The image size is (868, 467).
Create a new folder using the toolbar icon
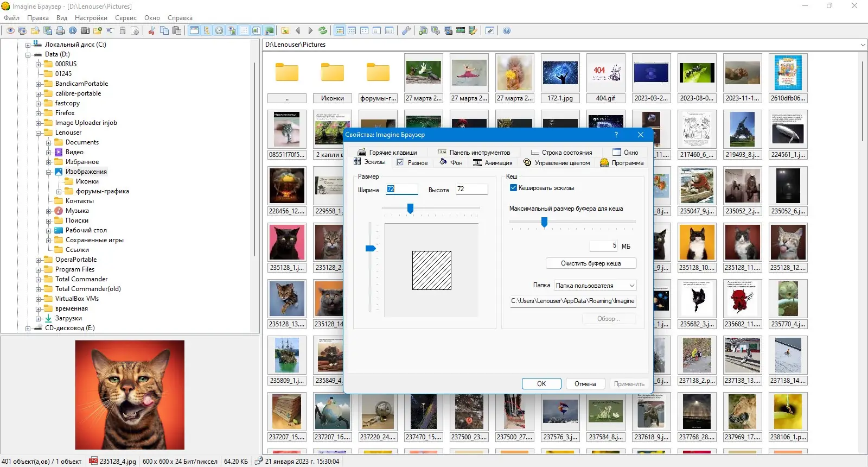(x=98, y=31)
